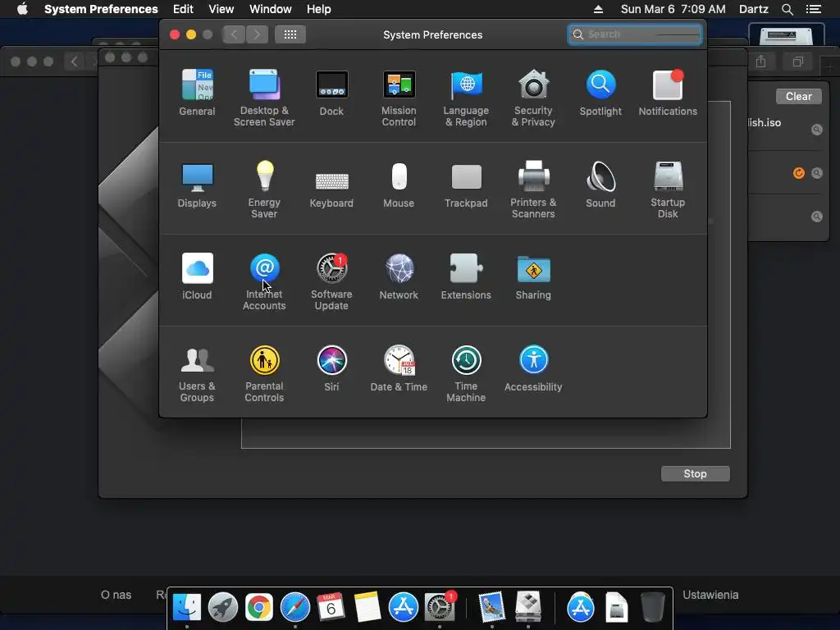
Task: Click the share icon in background Safari toolbar
Action: click(760, 62)
